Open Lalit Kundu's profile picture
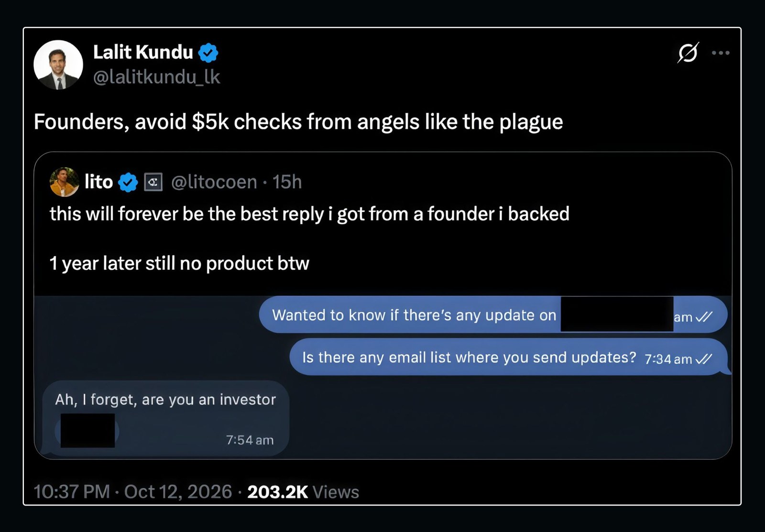The image size is (765, 532). 58,65
